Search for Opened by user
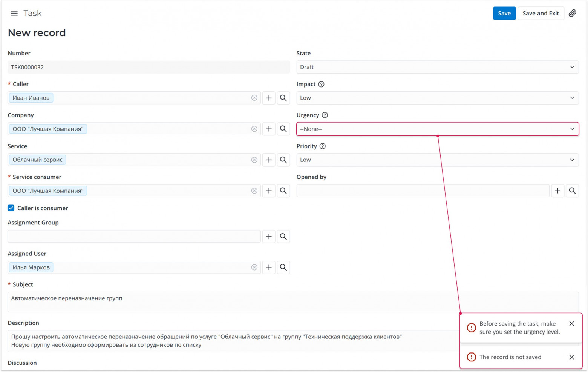588x372 pixels. [x=572, y=191]
